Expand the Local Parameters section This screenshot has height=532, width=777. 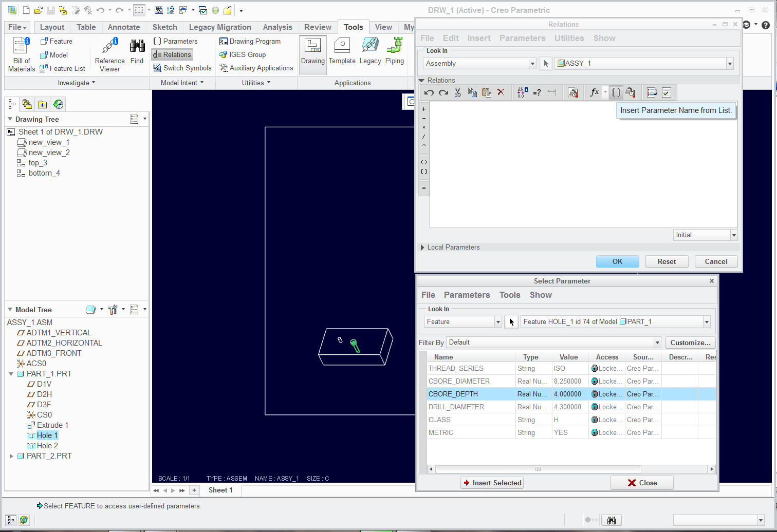click(x=422, y=248)
